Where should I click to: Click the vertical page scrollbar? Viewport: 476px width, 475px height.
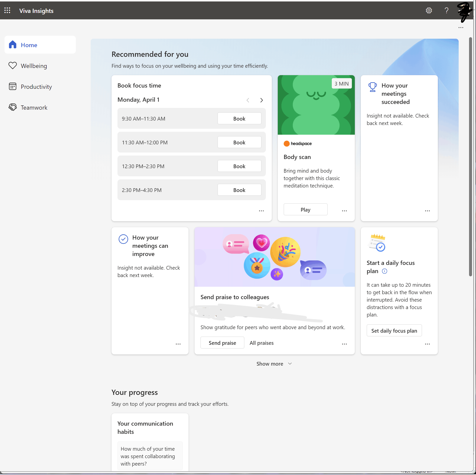470,156
